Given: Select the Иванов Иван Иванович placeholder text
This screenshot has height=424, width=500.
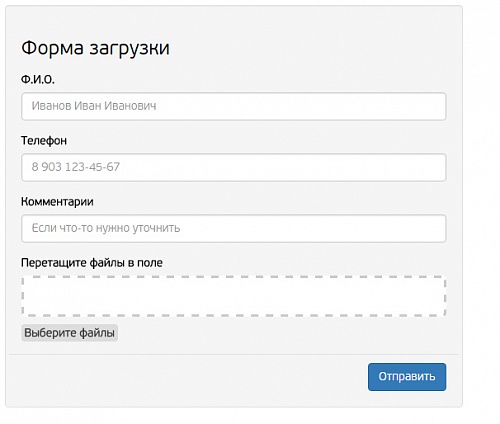Looking at the screenshot, I should 94,106.
